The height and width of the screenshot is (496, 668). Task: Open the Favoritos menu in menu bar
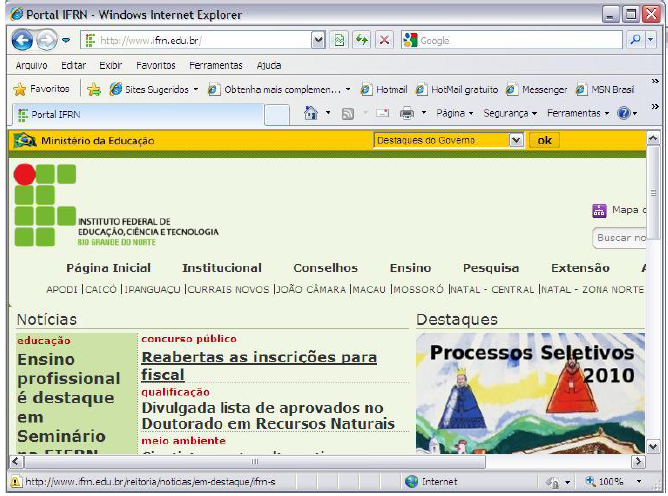(x=155, y=66)
